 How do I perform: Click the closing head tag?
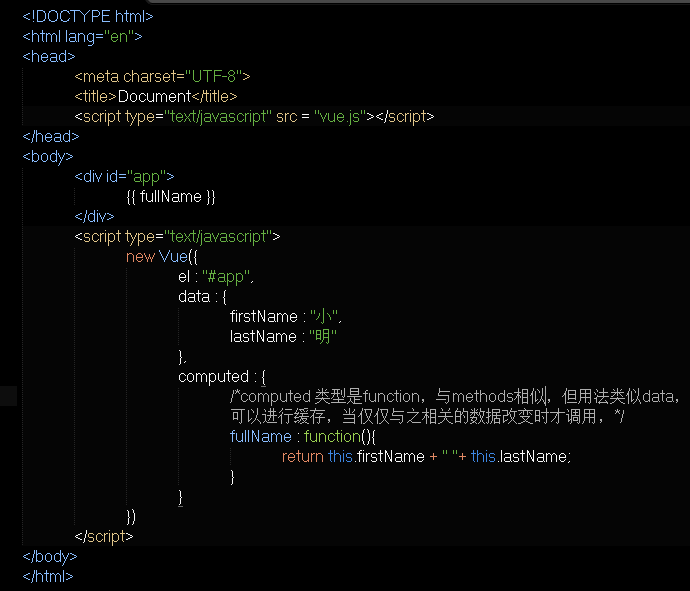[x=51, y=136]
